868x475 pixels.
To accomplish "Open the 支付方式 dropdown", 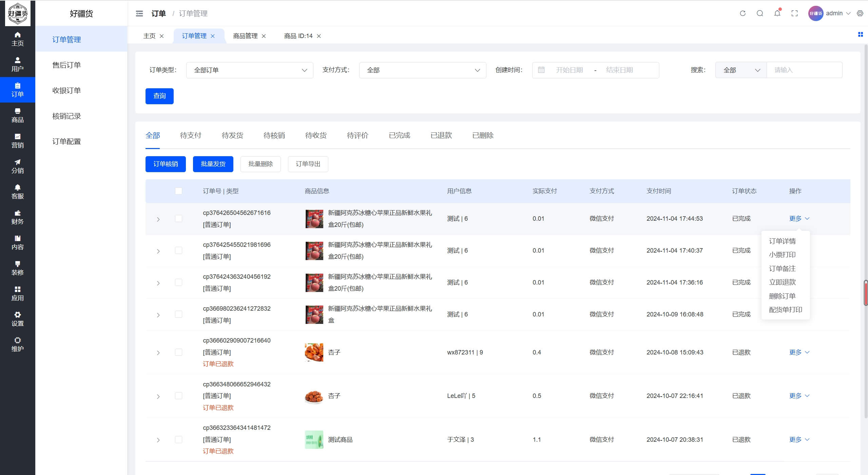I will point(422,70).
